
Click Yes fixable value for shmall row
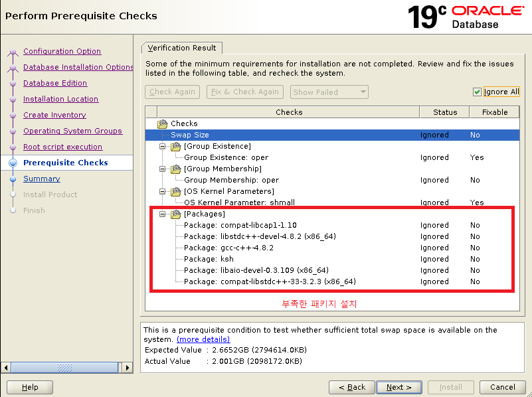click(477, 202)
